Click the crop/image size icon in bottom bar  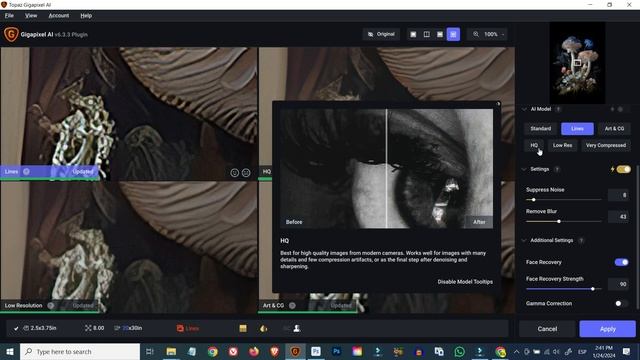[26, 328]
